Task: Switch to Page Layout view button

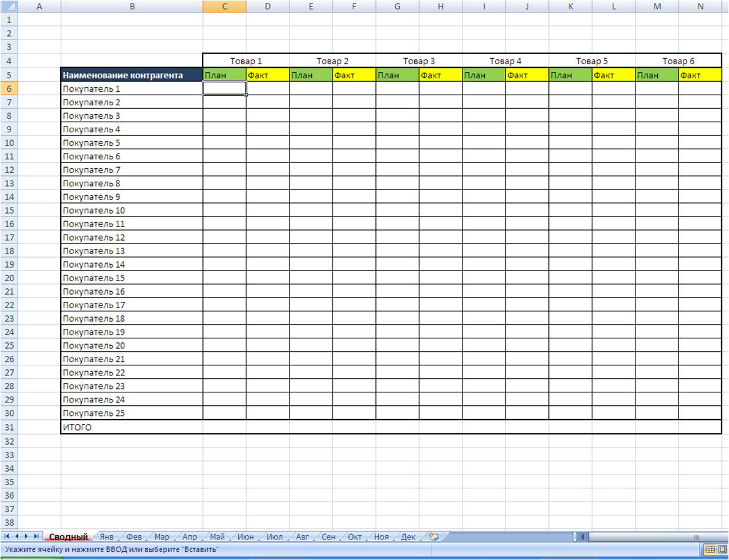Action: click(x=723, y=549)
